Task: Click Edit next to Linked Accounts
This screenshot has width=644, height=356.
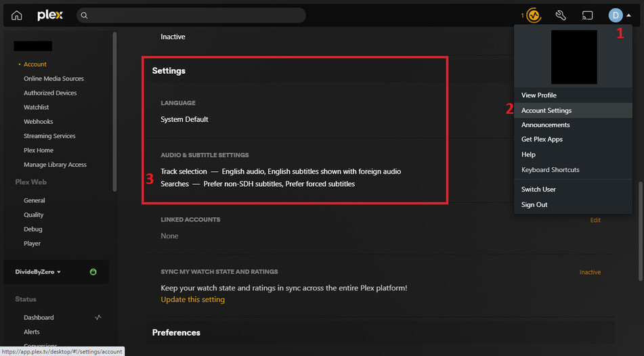Action: tap(595, 220)
